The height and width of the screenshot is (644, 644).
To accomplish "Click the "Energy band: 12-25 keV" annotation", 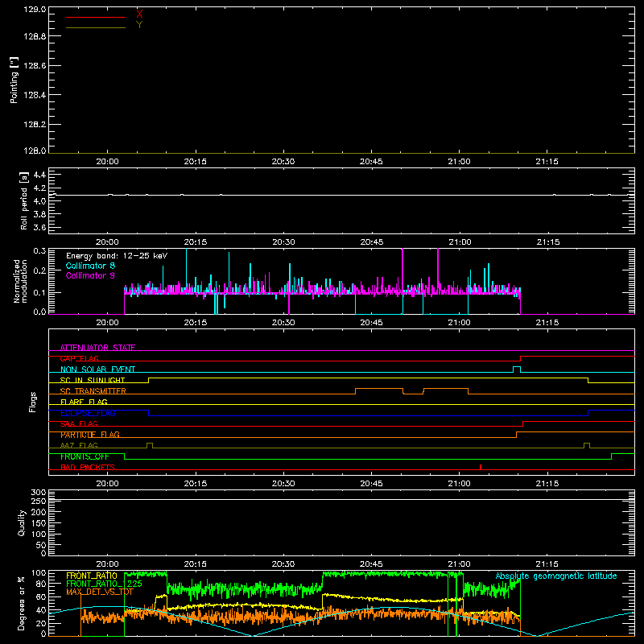I will coord(117,256).
